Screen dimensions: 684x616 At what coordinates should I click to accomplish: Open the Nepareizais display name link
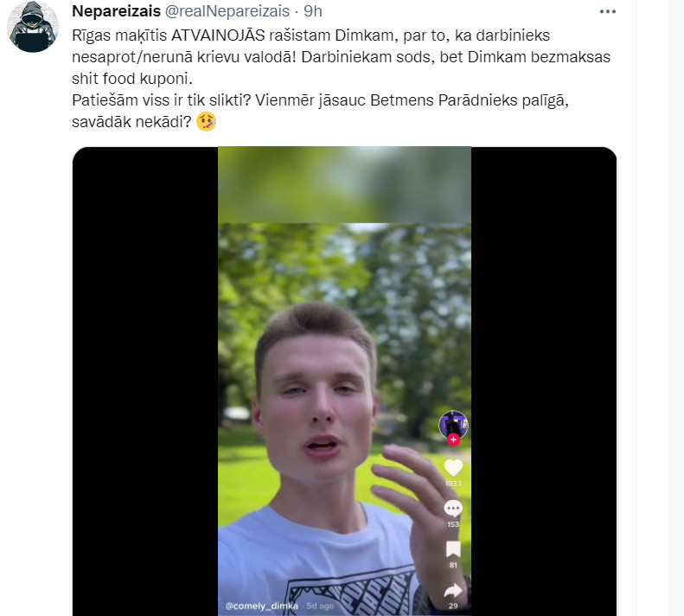point(116,11)
